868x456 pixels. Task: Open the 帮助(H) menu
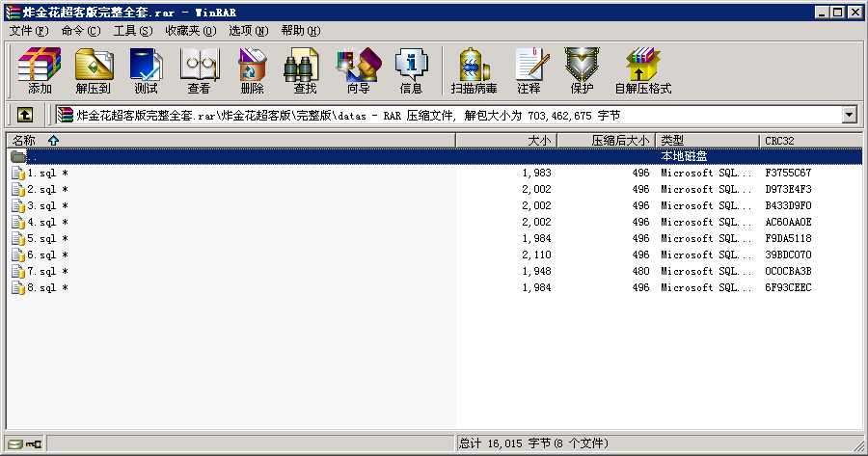click(301, 31)
